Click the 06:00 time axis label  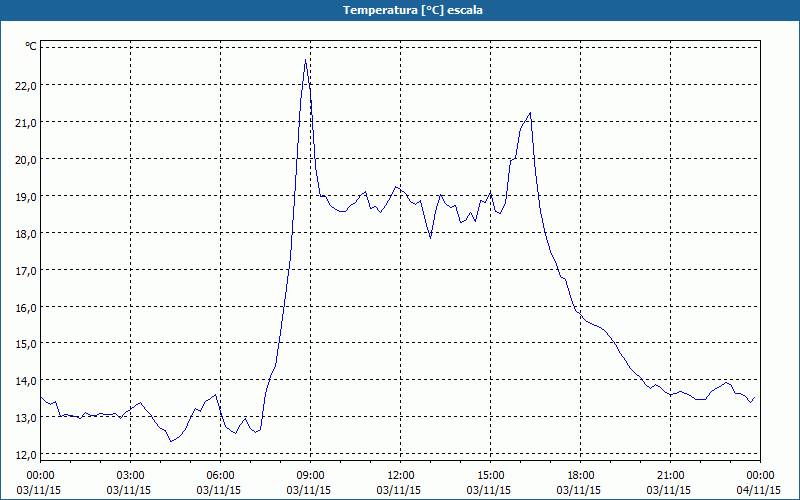[220, 476]
